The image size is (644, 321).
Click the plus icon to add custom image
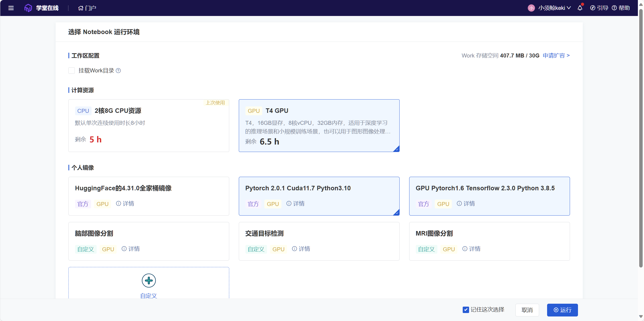tap(149, 281)
